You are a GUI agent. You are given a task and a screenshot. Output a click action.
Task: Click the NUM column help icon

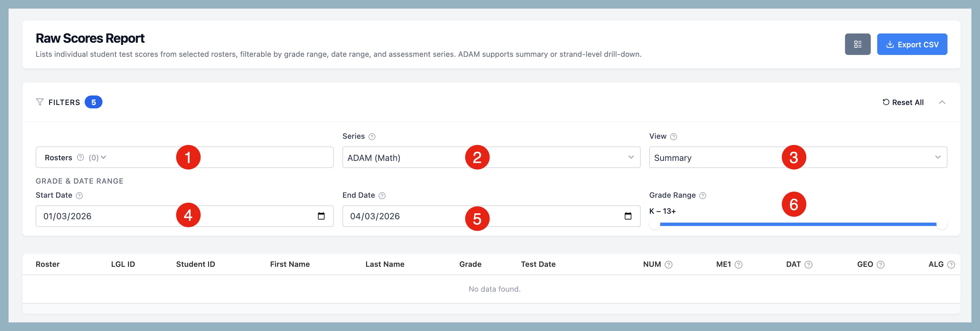coord(669,264)
